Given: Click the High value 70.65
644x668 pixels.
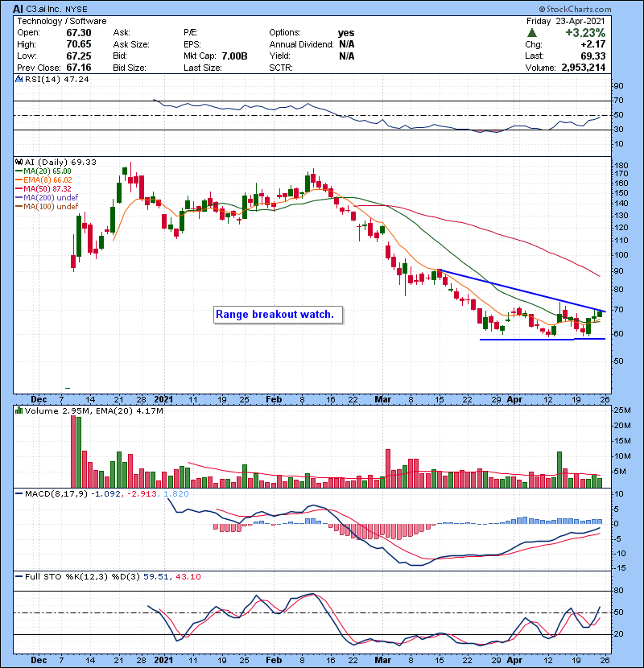Looking at the screenshot, I should (x=79, y=44).
